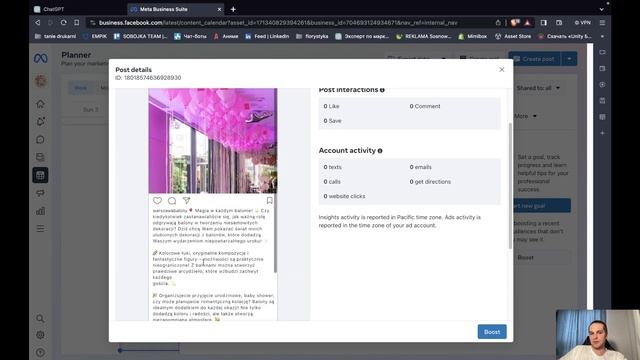Close the Meta Business Suite tab
640x360 pixels.
[x=219, y=9]
